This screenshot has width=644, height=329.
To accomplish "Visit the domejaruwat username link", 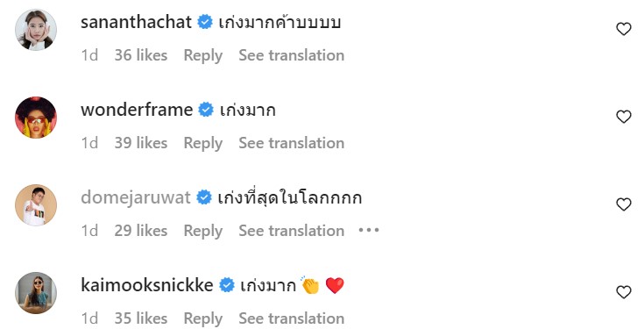I will [x=136, y=197].
